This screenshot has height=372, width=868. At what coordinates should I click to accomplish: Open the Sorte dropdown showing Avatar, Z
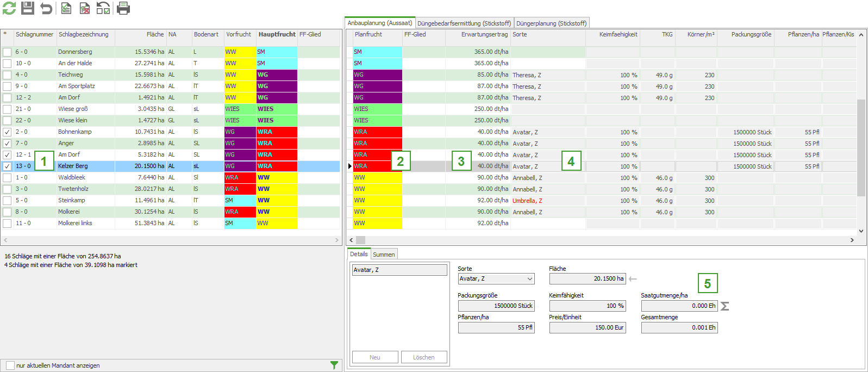coord(496,279)
